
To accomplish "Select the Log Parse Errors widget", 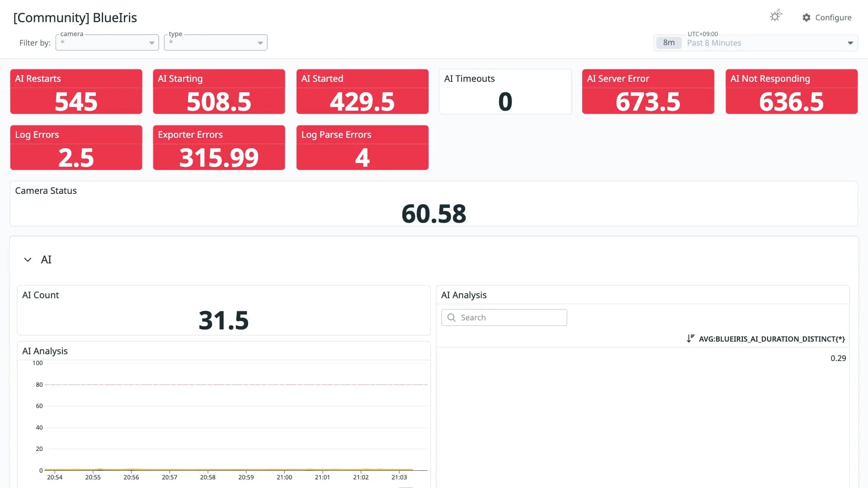I will click(363, 148).
